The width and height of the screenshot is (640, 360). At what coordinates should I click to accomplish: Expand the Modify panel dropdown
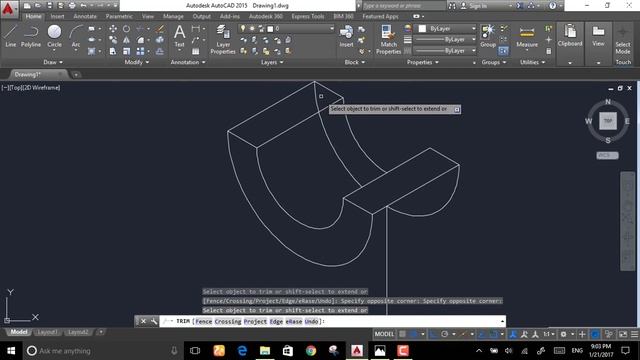pos(137,62)
